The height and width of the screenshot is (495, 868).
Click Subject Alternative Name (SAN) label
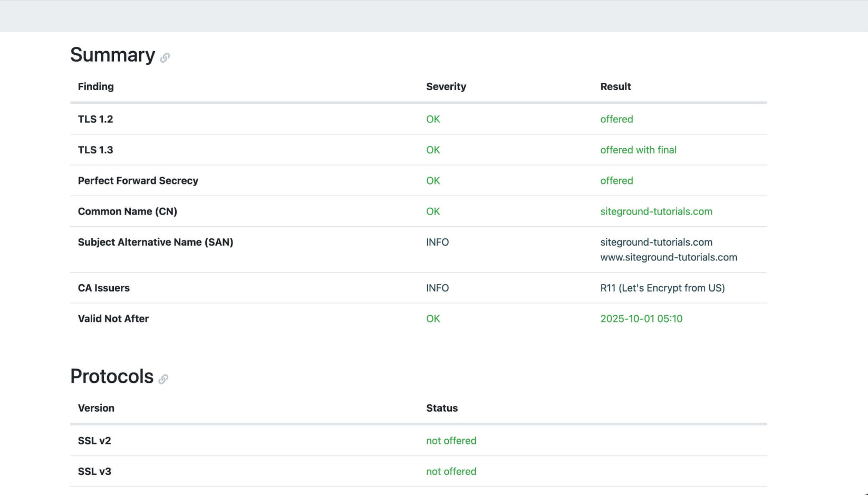pos(156,242)
